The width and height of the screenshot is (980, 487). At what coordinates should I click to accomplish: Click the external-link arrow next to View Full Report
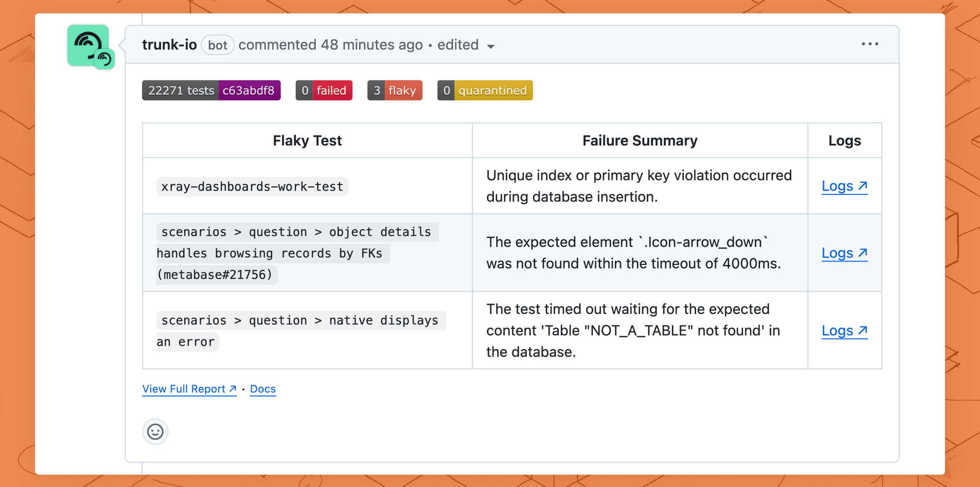coord(232,388)
